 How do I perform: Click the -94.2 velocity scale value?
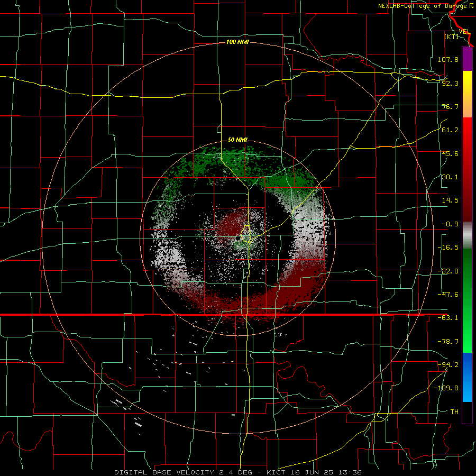[x=448, y=364]
